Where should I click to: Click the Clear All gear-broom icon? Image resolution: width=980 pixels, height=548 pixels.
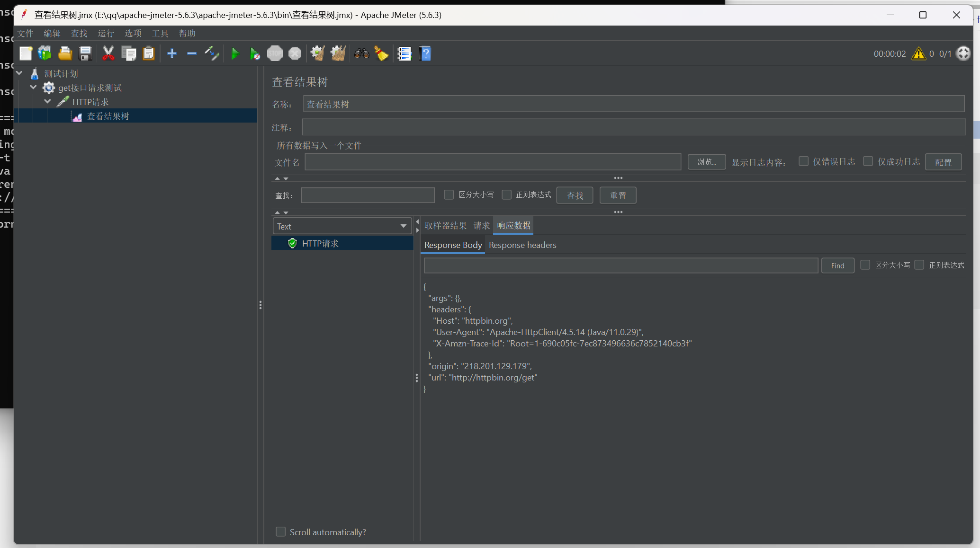(x=338, y=54)
